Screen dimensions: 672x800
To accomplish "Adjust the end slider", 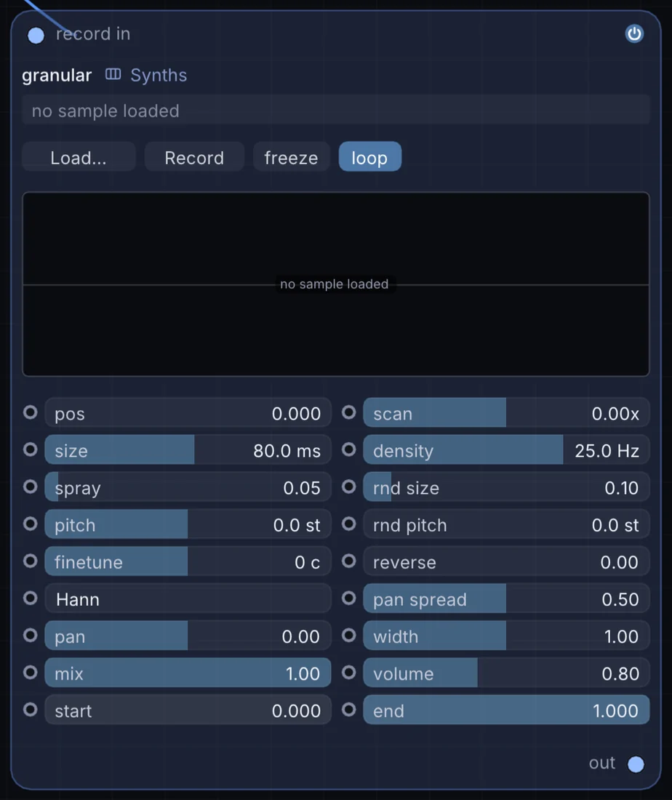I will coord(506,711).
